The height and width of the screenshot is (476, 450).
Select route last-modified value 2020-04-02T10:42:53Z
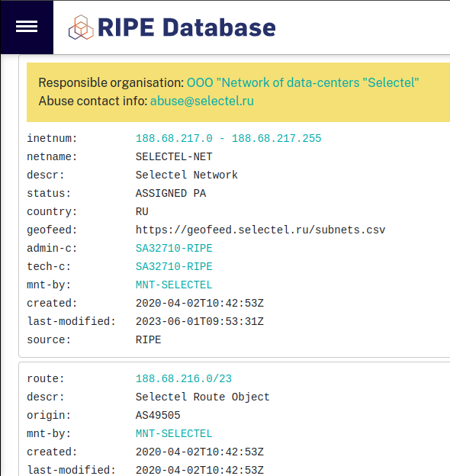coord(200,470)
